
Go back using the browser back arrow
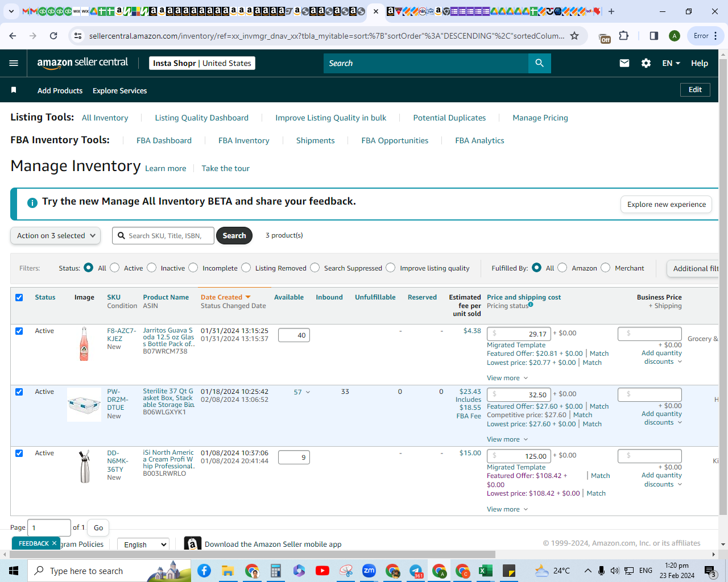pos(13,36)
